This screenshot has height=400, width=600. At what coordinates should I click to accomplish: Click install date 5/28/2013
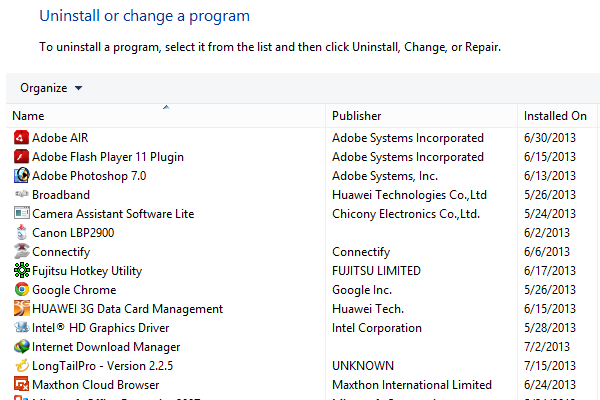(x=550, y=328)
